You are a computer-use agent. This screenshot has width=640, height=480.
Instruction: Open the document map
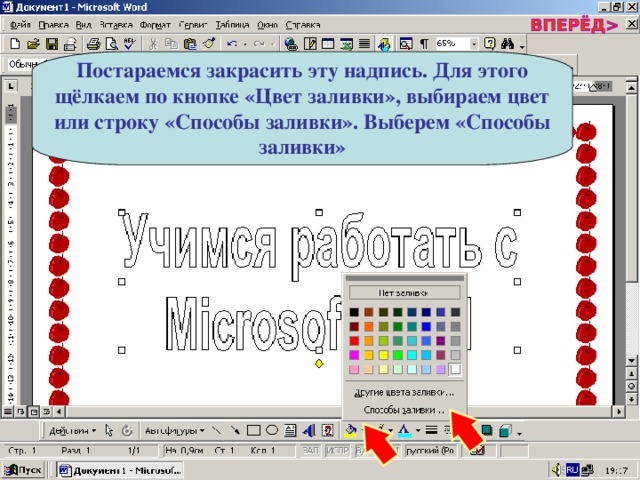[x=406, y=43]
